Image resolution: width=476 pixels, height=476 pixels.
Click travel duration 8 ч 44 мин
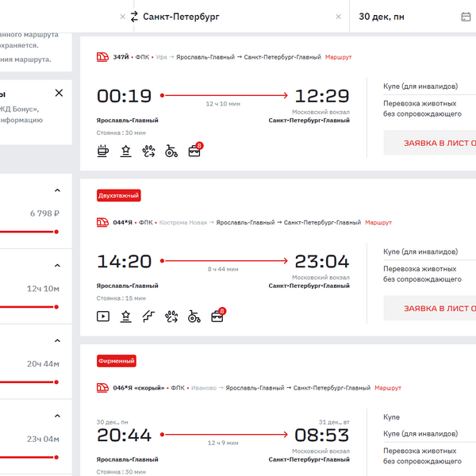(223, 269)
